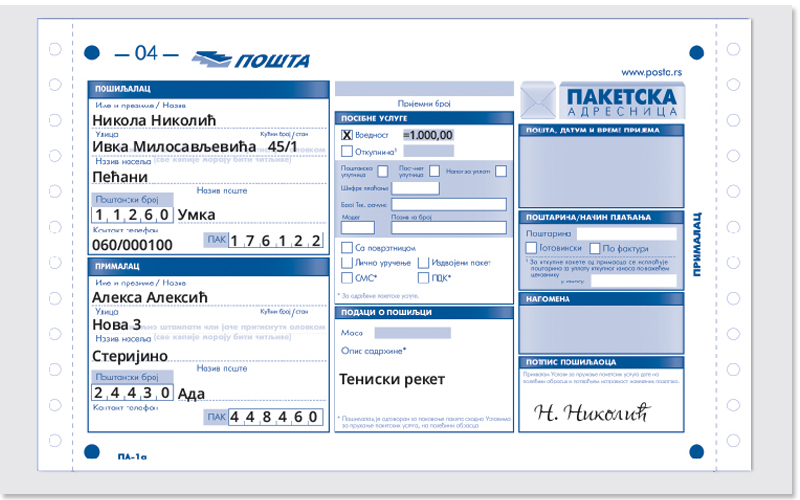Click the ПОДАЦИ О ПОШИЉЦИ header
This screenshot has height=500, width=800.
[424, 312]
